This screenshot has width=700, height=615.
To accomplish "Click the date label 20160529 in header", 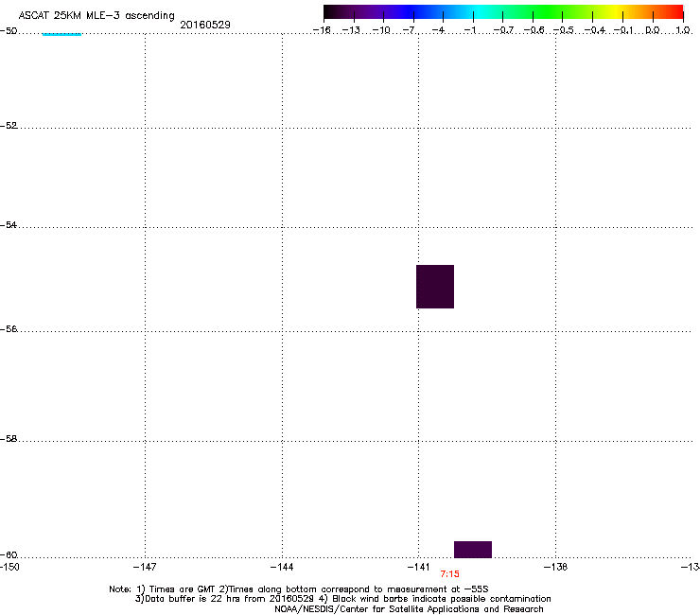I will [205, 25].
